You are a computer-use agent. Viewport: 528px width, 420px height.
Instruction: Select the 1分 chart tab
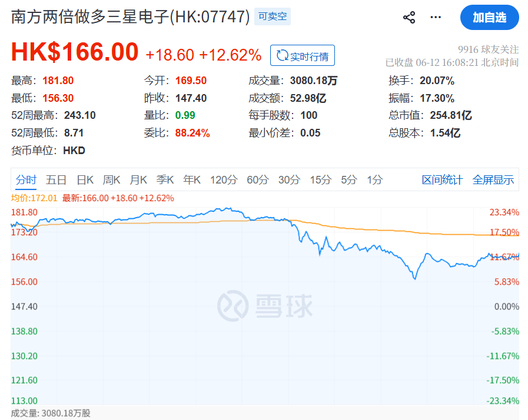(375, 180)
